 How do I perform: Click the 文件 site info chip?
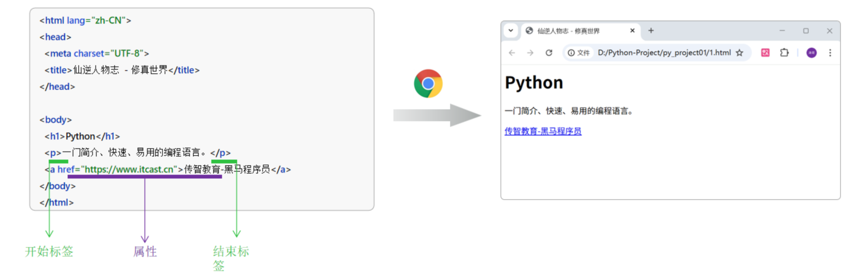579,52
